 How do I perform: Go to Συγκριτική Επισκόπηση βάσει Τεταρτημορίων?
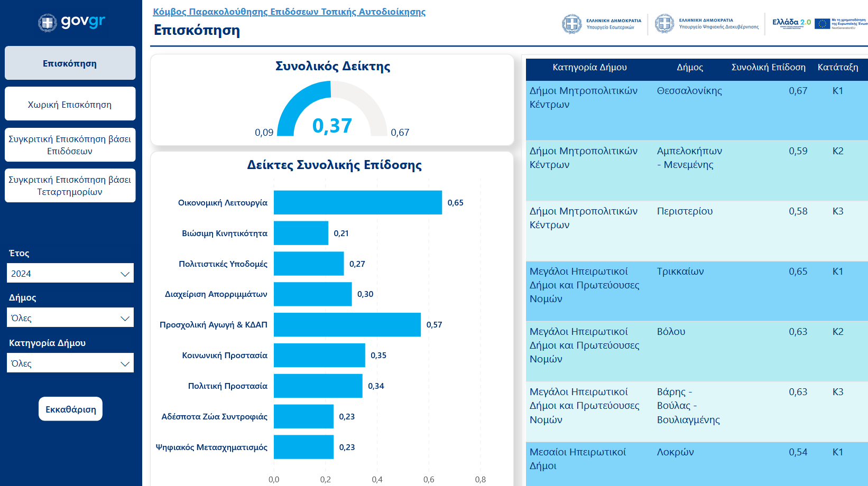coord(70,186)
